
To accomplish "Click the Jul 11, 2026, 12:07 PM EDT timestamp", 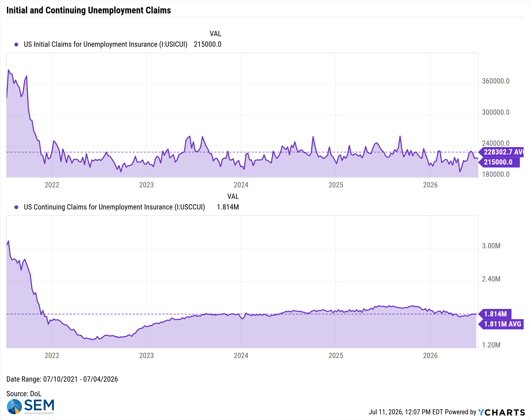I will point(406,412).
